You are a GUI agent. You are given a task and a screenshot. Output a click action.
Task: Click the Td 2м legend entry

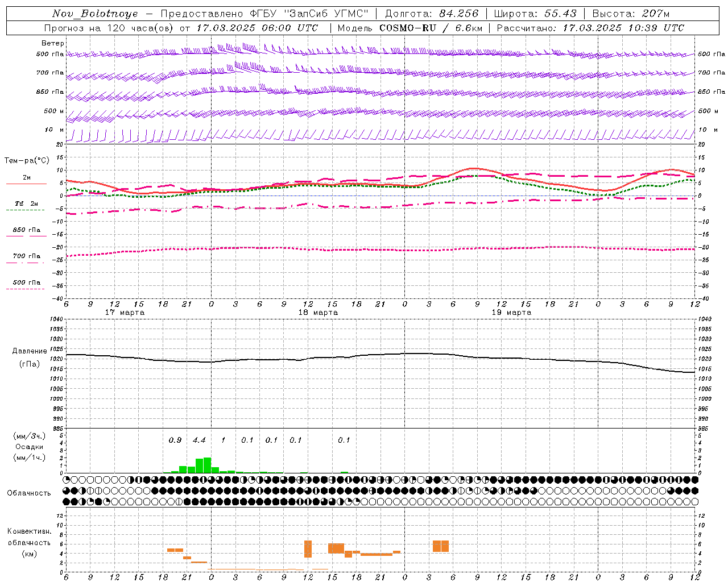[x=26, y=203]
